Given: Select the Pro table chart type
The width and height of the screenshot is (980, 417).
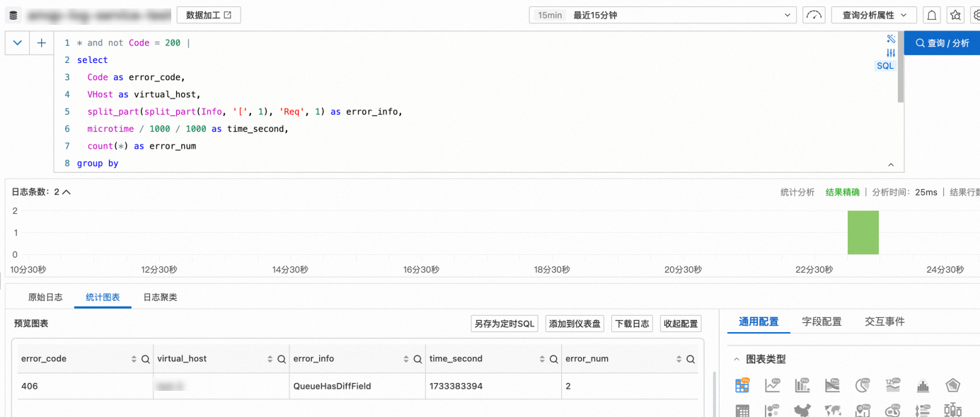Looking at the screenshot, I should point(742,386).
